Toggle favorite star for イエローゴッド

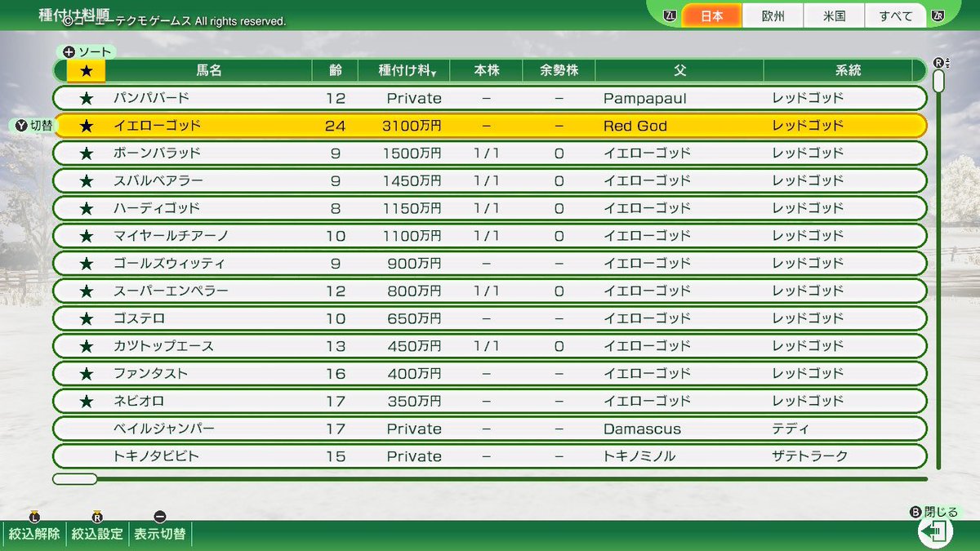pos(86,126)
